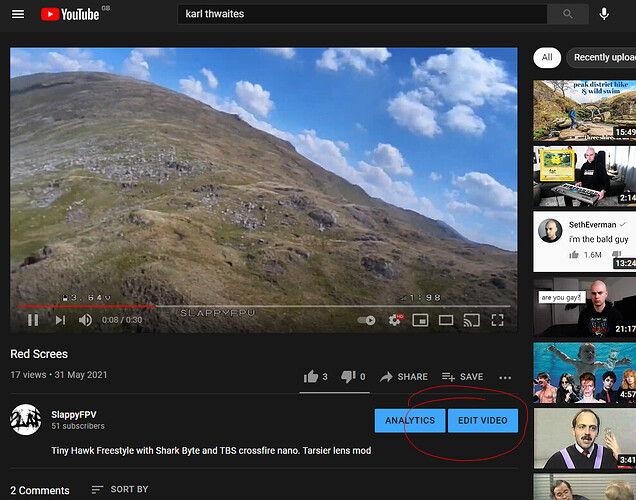Select the All filter chip
Image resolution: width=636 pixels, height=500 pixels.
point(547,58)
